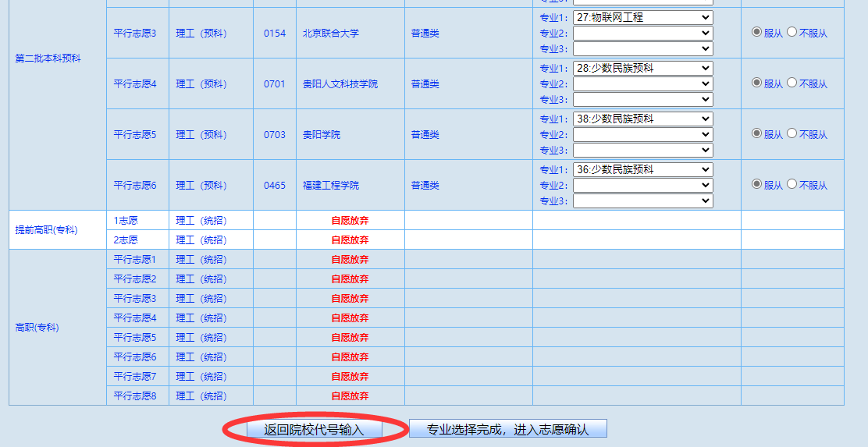Open 专业3 dropdown for 贵阳学院

(642, 150)
